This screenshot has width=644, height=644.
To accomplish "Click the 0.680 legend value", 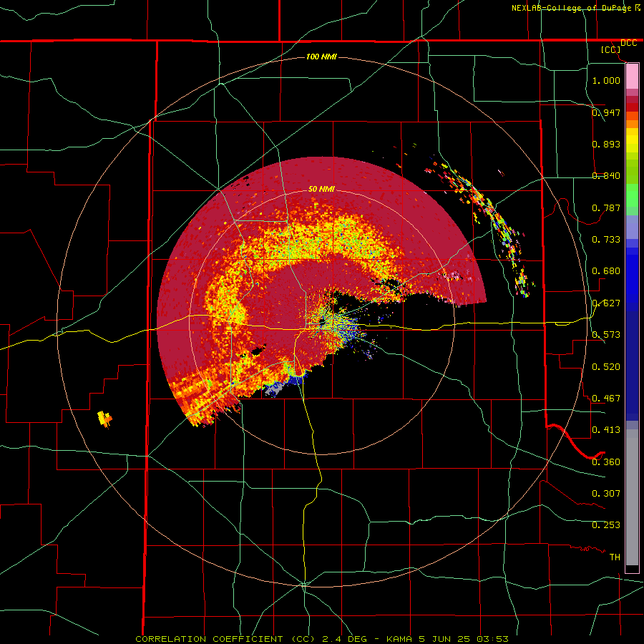I will (606, 270).
